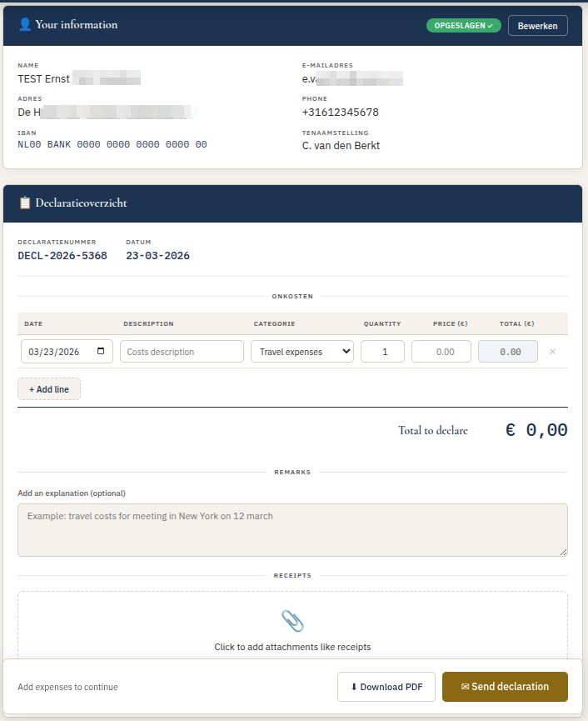Remove the expense line with X icon
588x721 pixels.
click(552, 352)
